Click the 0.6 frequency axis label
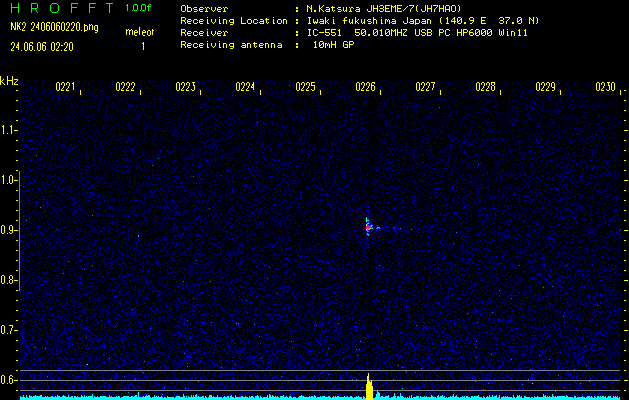 coord(9,379)
